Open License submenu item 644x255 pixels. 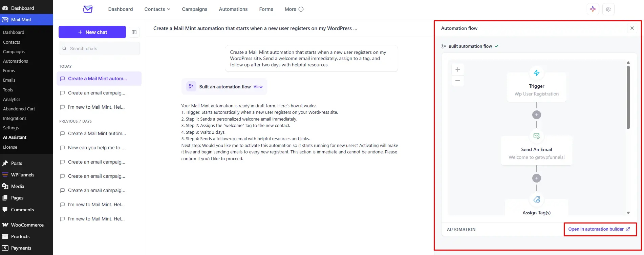(x=10, y=147)
